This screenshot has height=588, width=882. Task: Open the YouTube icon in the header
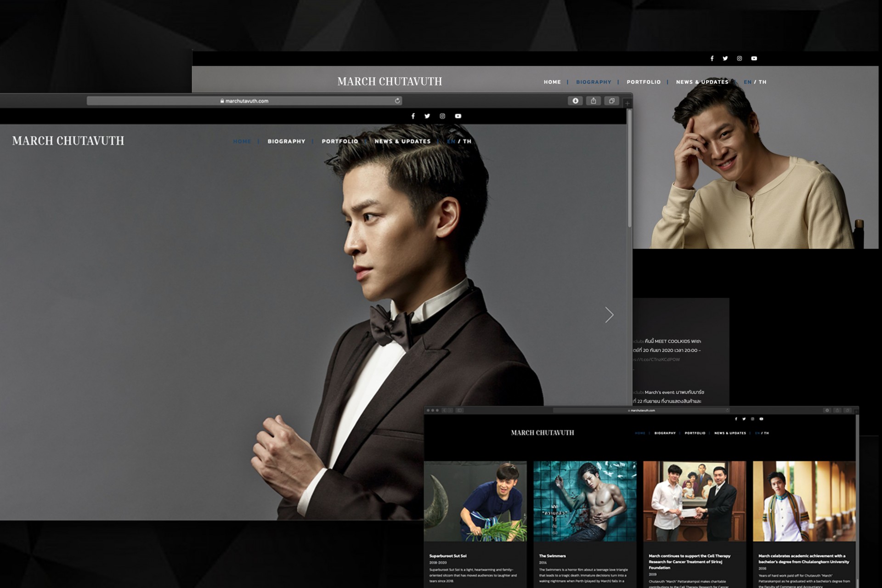[x=458, y=116]
